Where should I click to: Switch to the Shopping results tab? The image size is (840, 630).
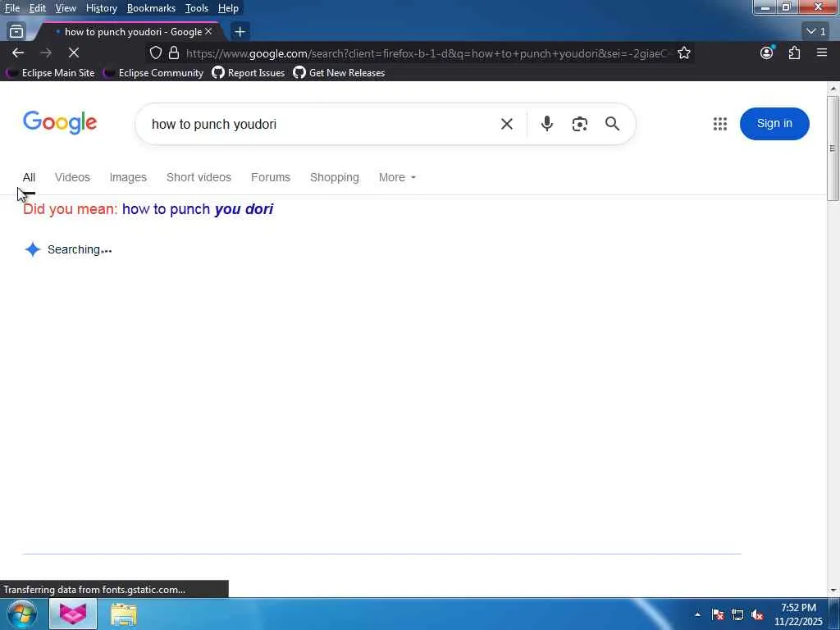335,177
